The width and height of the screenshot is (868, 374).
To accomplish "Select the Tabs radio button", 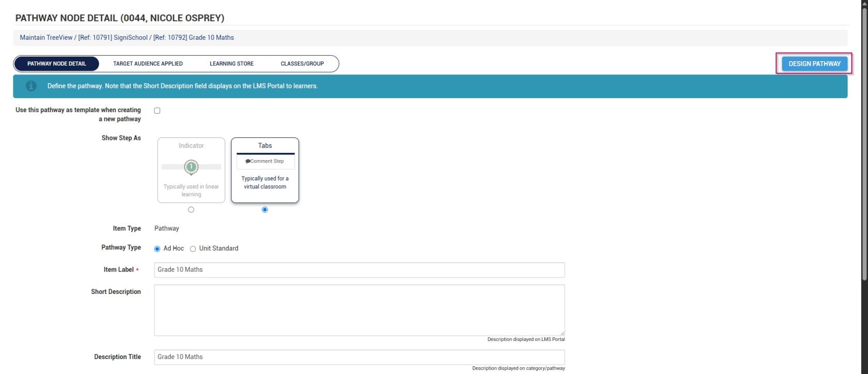I will pyautogui.click(x=265, y=210).
